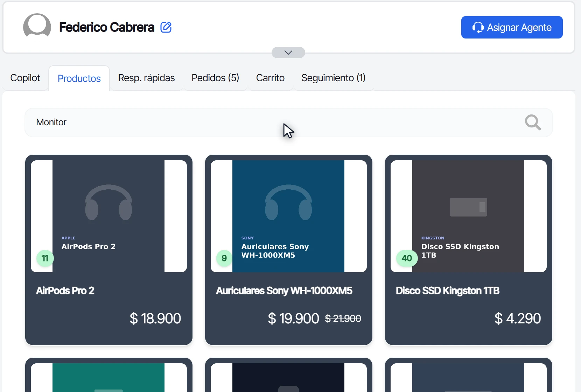Image resolution: width=581 pixels, height=392 pixels.
Task: Click the SSD drive image on Kingston card
Action: 468,207
